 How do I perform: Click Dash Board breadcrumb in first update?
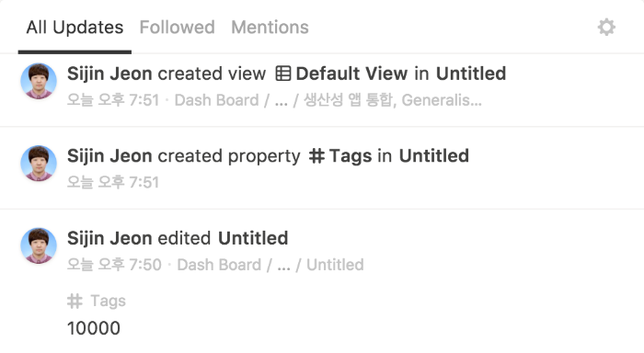(217, 100)
